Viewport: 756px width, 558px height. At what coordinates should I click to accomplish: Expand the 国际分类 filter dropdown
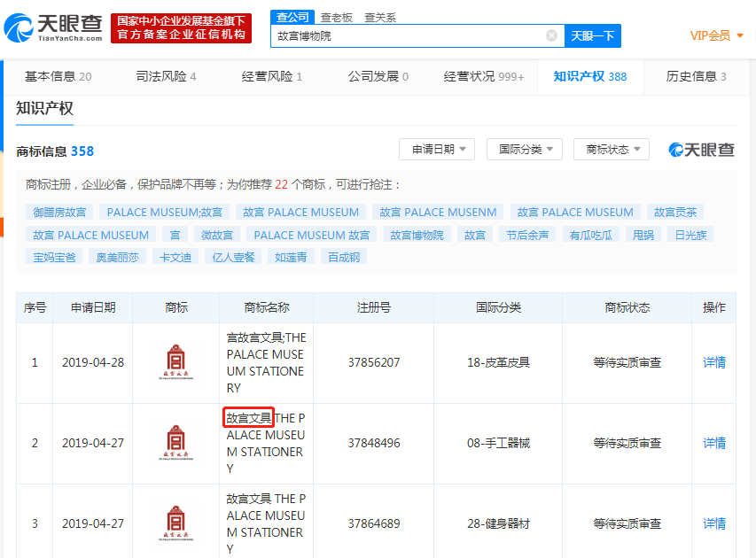(525, 150)
